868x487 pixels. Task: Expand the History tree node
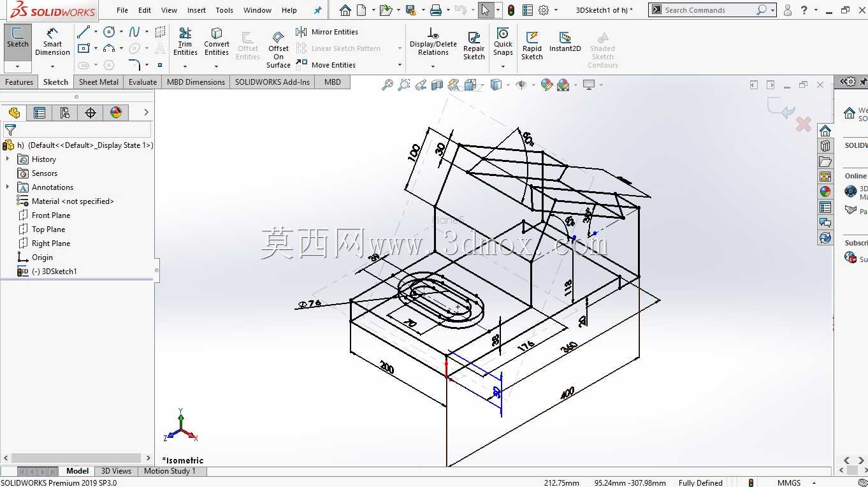(x=8, y=159)
